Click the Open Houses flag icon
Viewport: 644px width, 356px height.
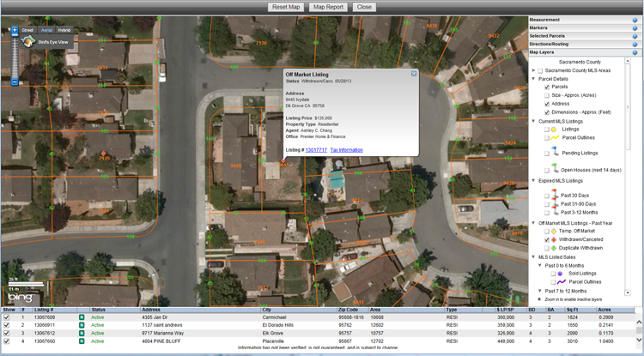tap(555, 168)
